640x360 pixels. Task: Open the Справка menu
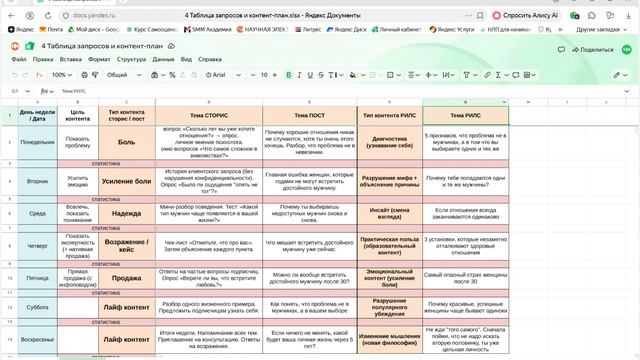pos(210,60)
